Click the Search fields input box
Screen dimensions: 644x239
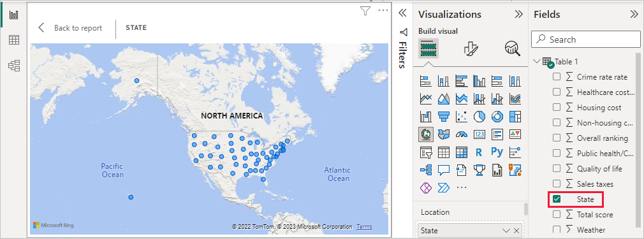pyautogui.click(x=586, y=40)
